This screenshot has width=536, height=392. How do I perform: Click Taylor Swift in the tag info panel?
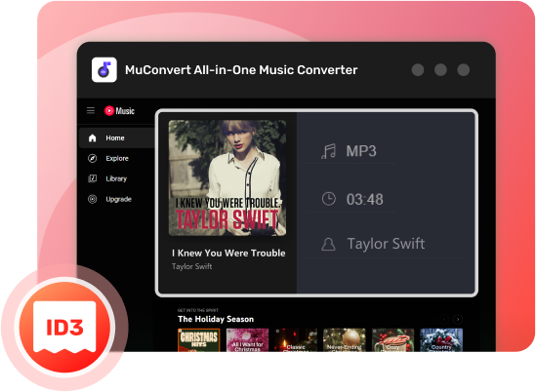pos(386,244)
